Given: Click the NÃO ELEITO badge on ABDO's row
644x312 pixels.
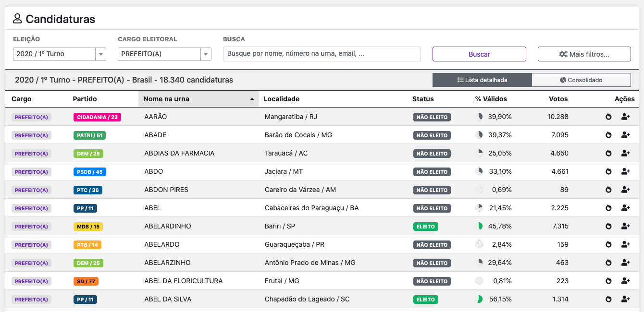Looking at the screenshot, I should coord(432,171).
